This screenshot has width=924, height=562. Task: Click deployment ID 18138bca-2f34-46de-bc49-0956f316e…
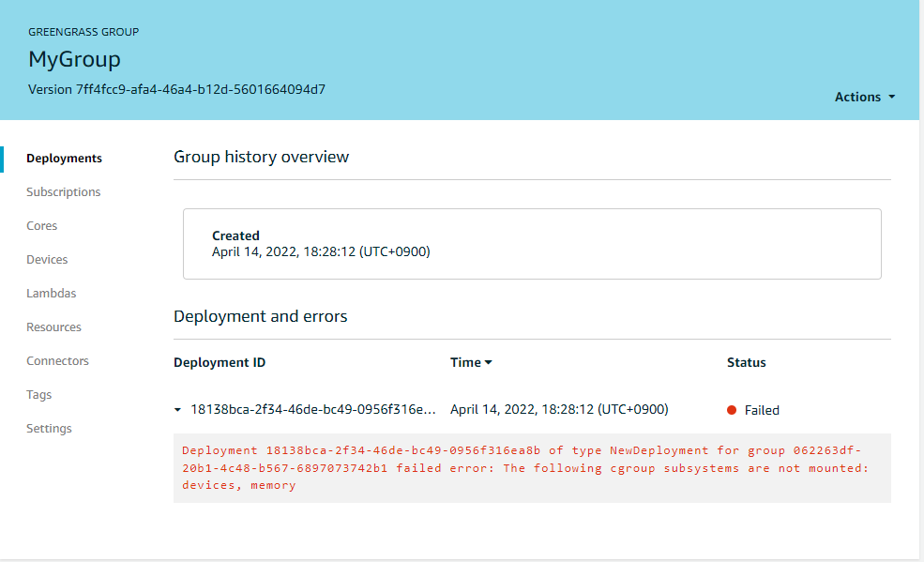(x=313, y=409)
